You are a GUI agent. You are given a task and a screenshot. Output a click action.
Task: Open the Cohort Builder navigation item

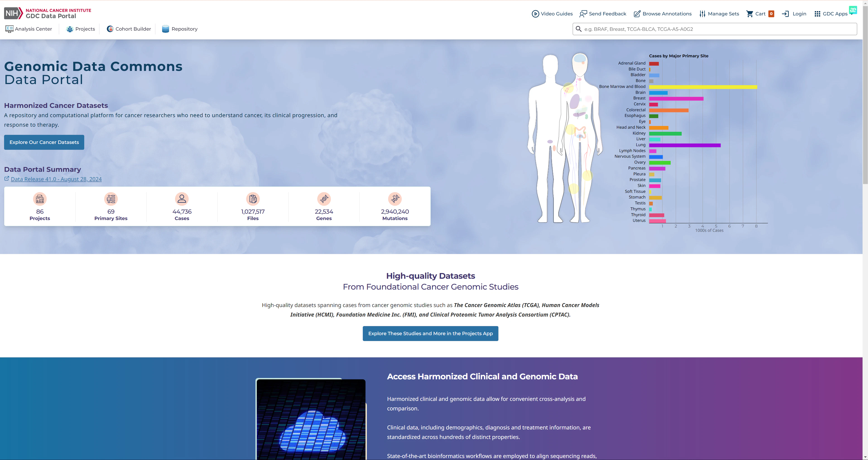129,29
